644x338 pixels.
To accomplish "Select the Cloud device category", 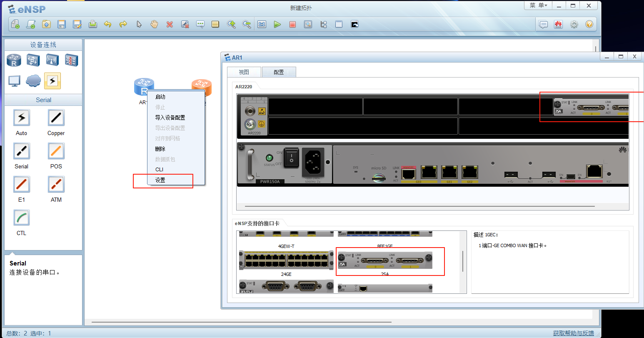I will 33,80.
